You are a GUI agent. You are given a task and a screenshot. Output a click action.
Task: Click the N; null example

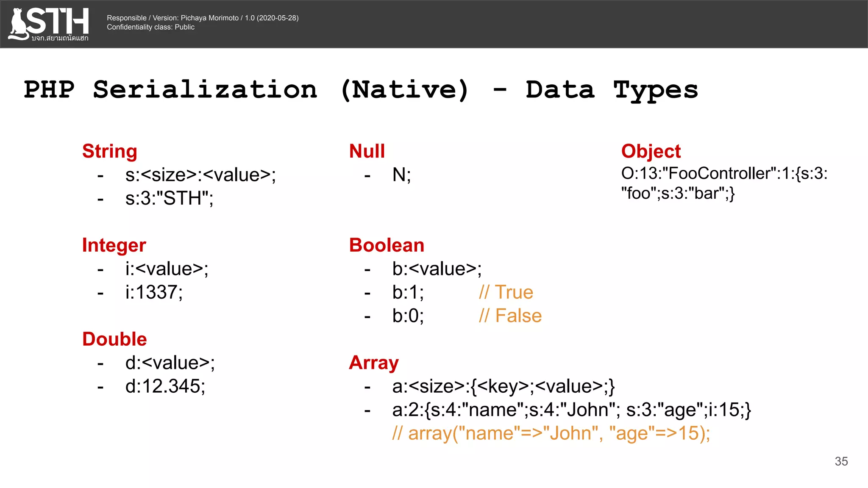click(x=401, y=175)
